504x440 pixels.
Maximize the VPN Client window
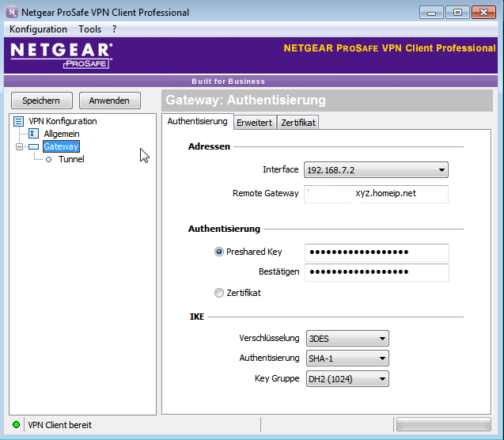coord(457,13)
